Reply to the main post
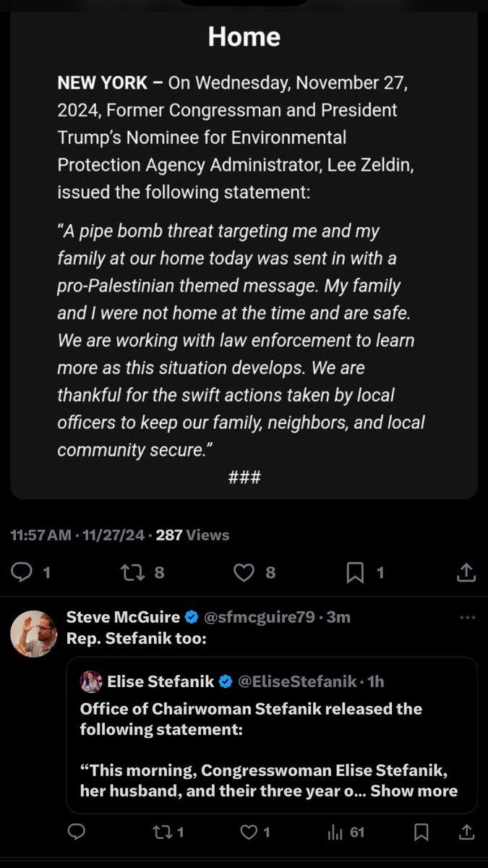 (23, 573)
